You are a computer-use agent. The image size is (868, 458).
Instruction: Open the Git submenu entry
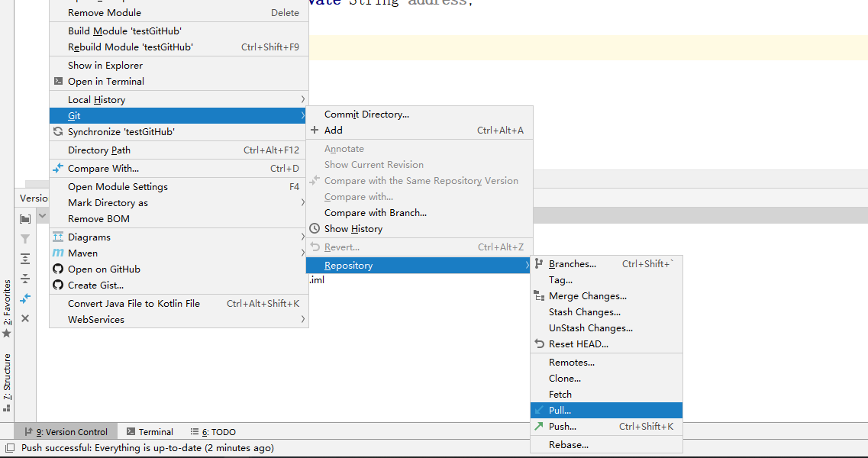(x=179, y=116)
